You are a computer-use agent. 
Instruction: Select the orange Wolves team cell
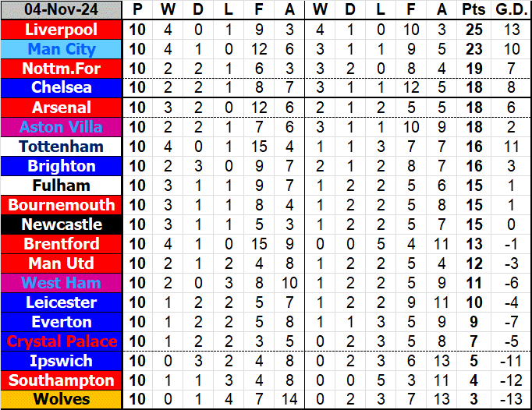pos(62,400)
